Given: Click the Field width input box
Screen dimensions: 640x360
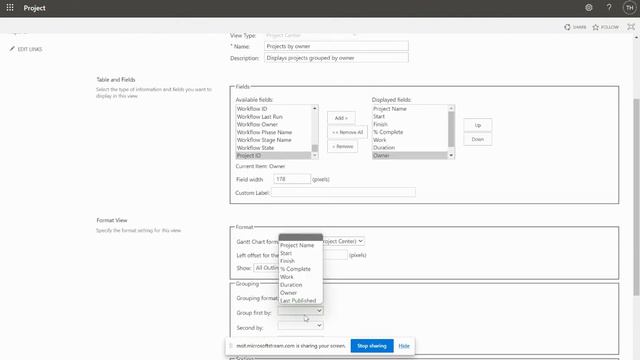Looking at the screenshot, I should [x=292, y=179].
